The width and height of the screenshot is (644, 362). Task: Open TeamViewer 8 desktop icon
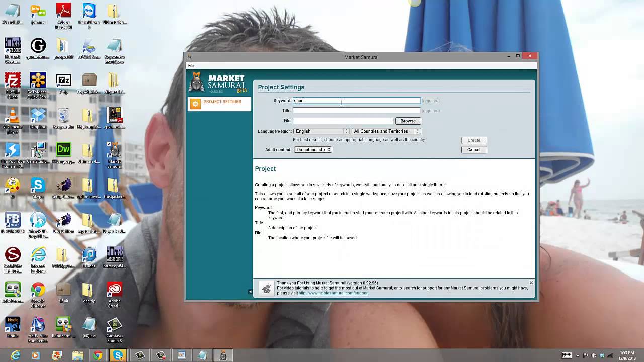[89, 17]
